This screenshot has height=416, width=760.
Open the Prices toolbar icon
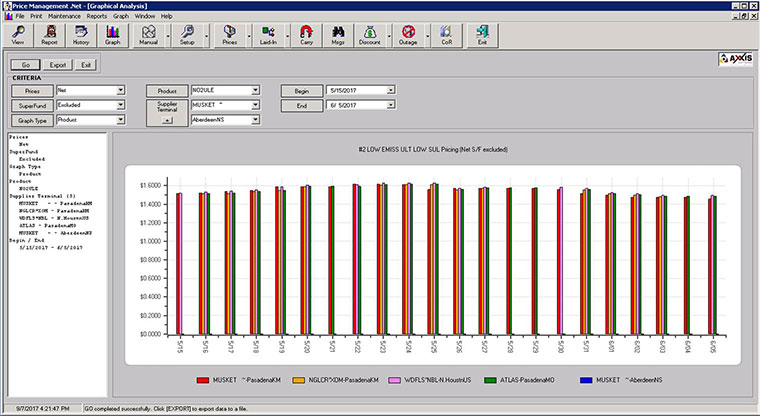230,35
